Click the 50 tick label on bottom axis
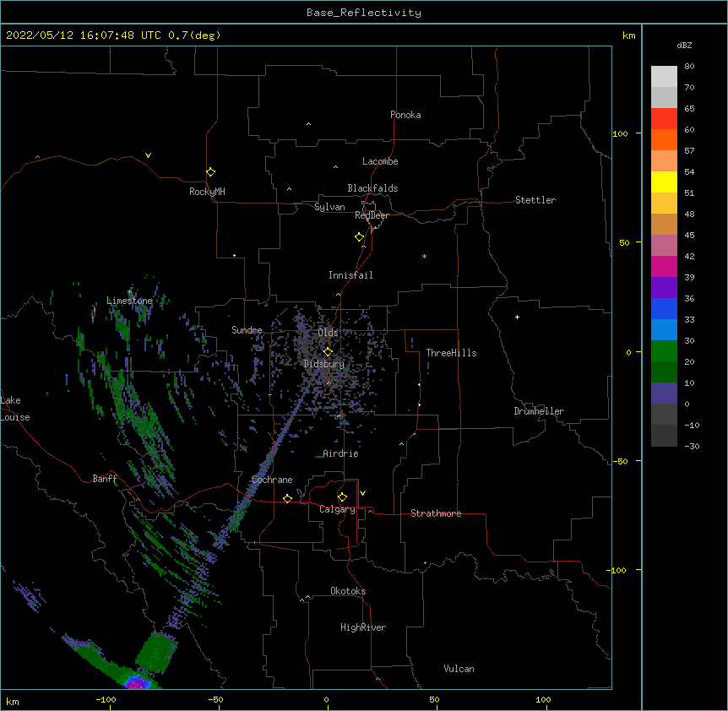Screen dimensions: 728x711 click(x=434, y=699)
